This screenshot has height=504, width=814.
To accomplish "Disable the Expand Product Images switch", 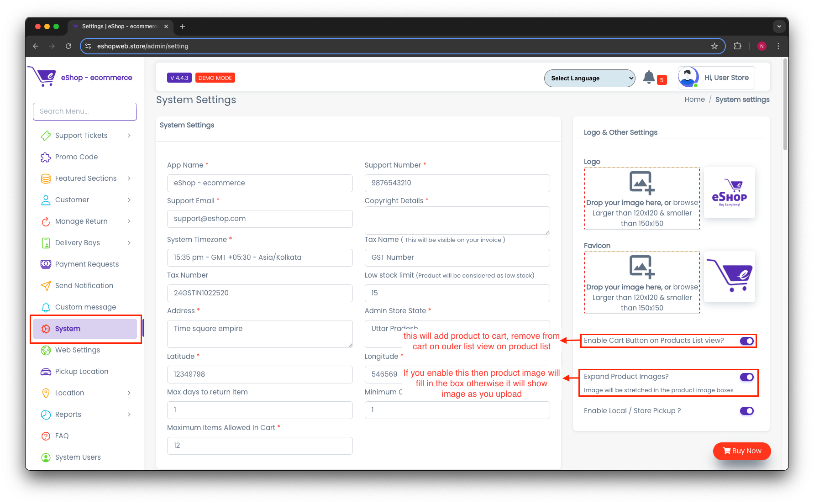I will point(746,377).
